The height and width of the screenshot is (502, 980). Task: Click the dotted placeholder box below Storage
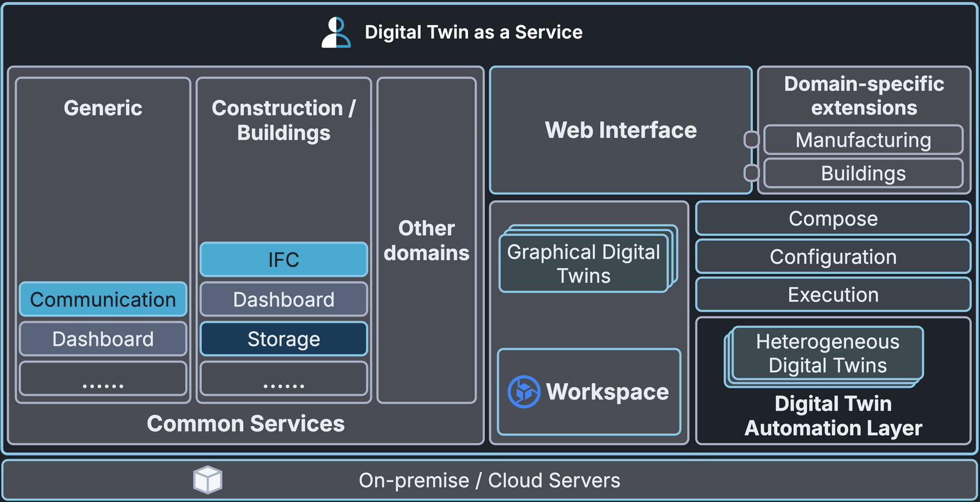click(284, 378)
